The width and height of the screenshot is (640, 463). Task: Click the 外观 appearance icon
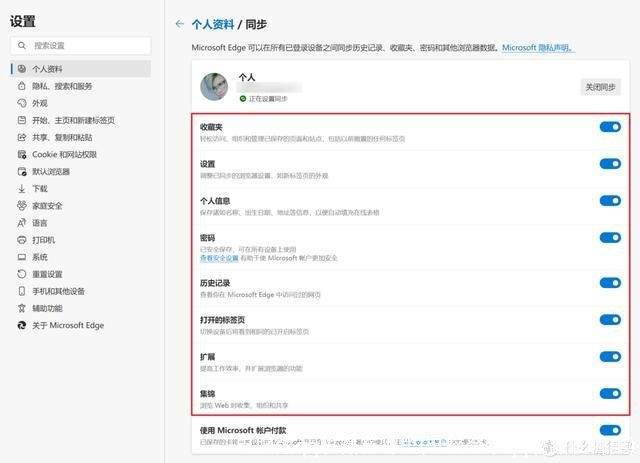coord(22,103)
